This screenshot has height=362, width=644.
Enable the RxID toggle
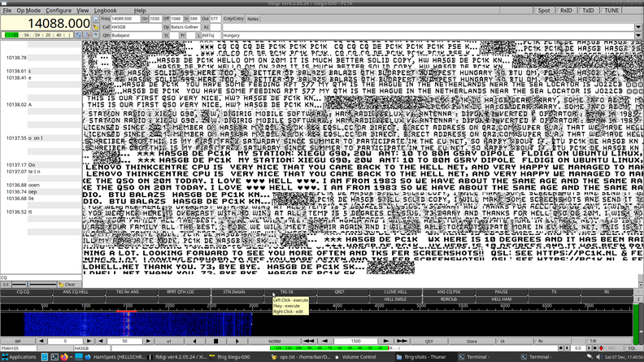(566, 11)
